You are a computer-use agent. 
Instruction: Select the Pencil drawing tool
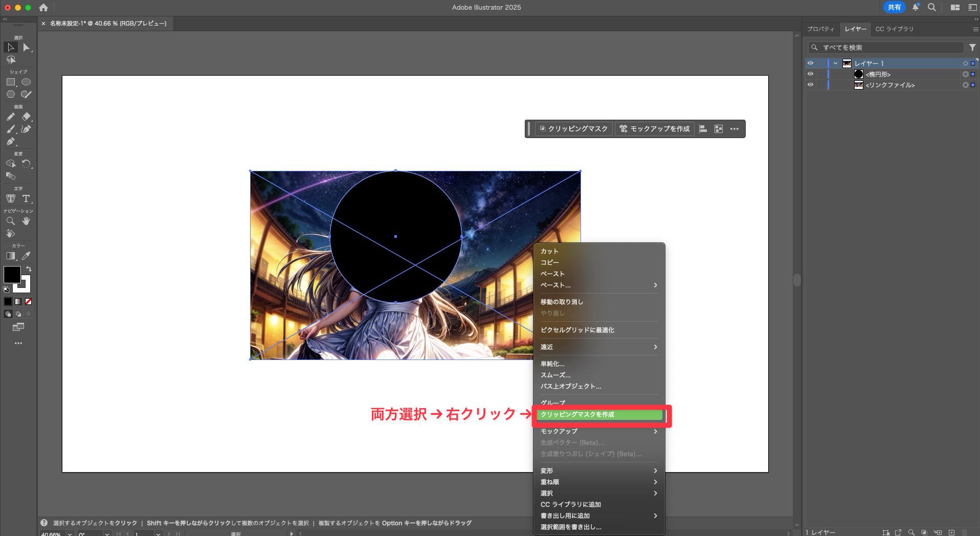[11, 117]
